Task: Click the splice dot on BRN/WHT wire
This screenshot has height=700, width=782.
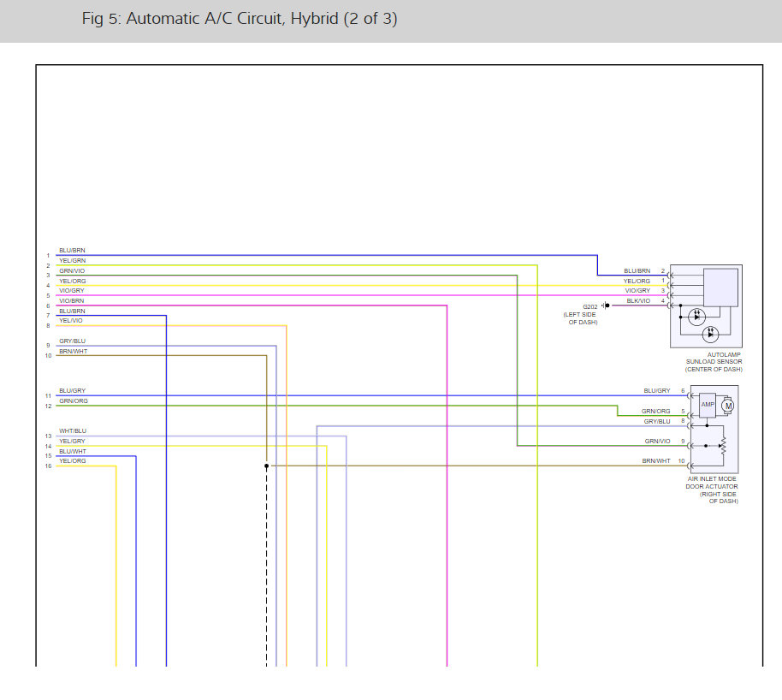Action: click(266, 466)
